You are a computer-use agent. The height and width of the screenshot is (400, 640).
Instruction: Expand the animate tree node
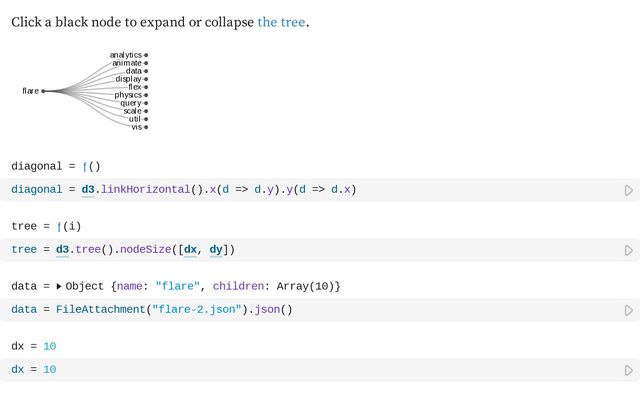coord(146,63)
